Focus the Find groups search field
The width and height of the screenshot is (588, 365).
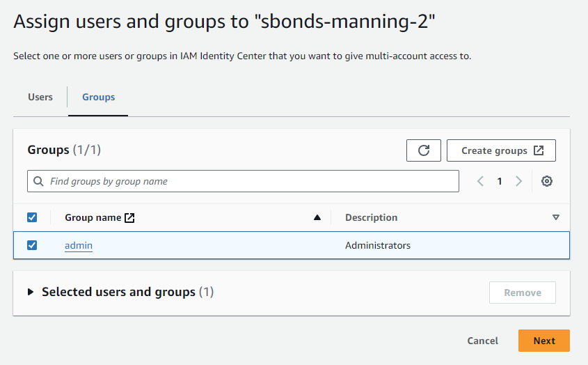[243, 181]
